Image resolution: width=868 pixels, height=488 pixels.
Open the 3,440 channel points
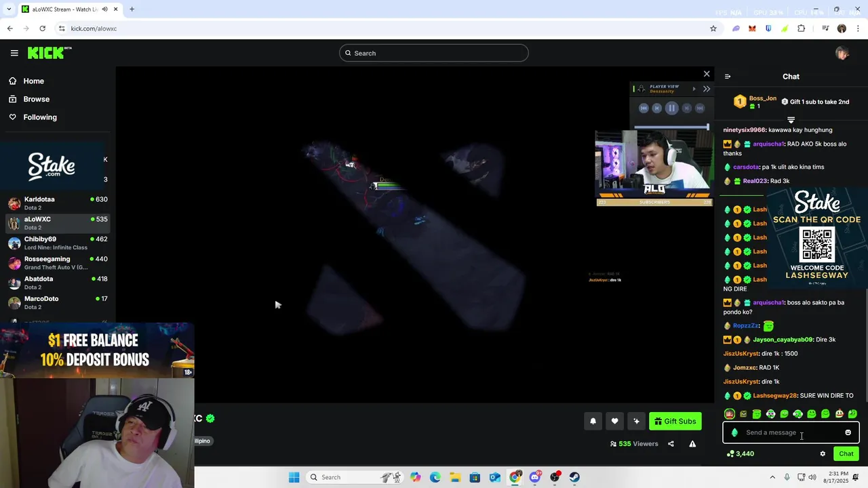[x=741, y=454]
